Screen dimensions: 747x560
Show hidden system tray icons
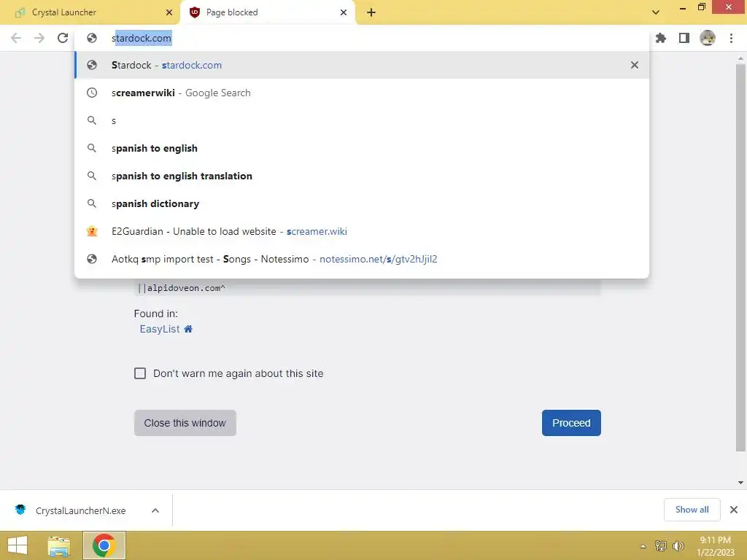(643, 546)
